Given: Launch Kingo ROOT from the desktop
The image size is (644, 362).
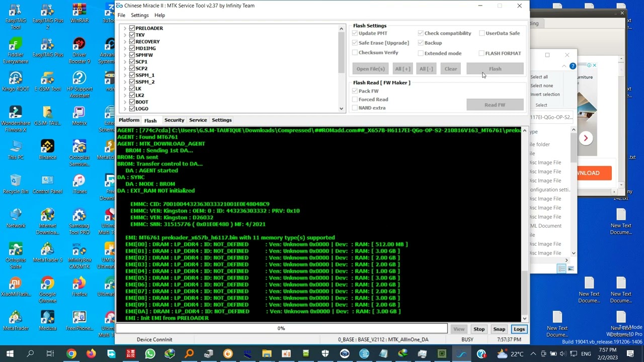Looking at the screenshot, I should click(16, 81).
